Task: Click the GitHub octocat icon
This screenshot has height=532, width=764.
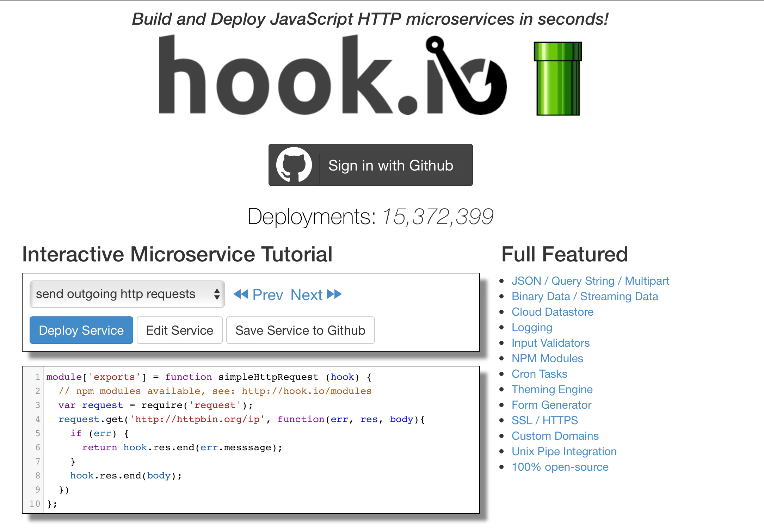Action: 295,165
